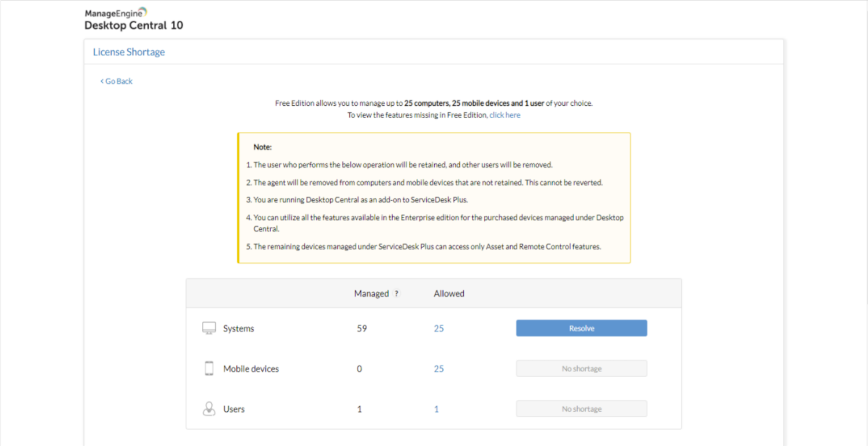Select the managed Users count 1
868x446 pixels.
[x=359, y=410]
